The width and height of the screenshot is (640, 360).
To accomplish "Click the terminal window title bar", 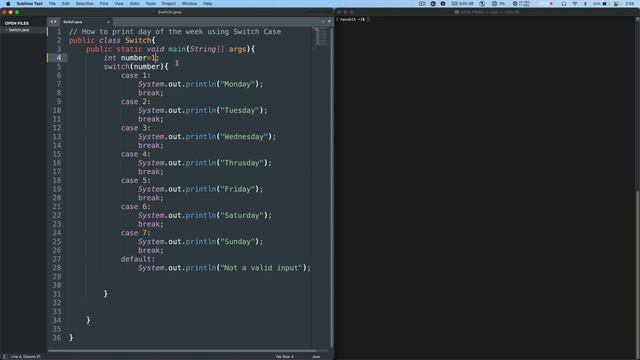I will [487, 12].
